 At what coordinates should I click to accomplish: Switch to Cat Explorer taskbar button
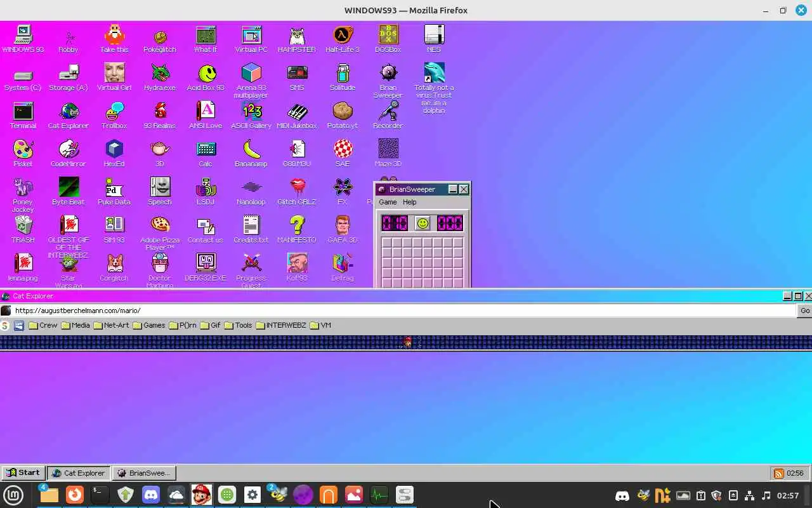[x=78, y=472]
